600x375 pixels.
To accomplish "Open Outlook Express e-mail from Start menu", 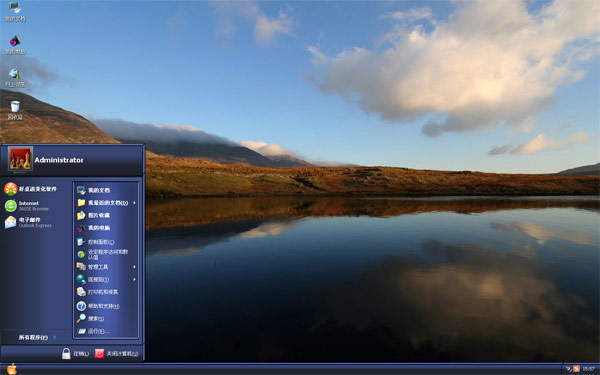I will coord(28,222).
